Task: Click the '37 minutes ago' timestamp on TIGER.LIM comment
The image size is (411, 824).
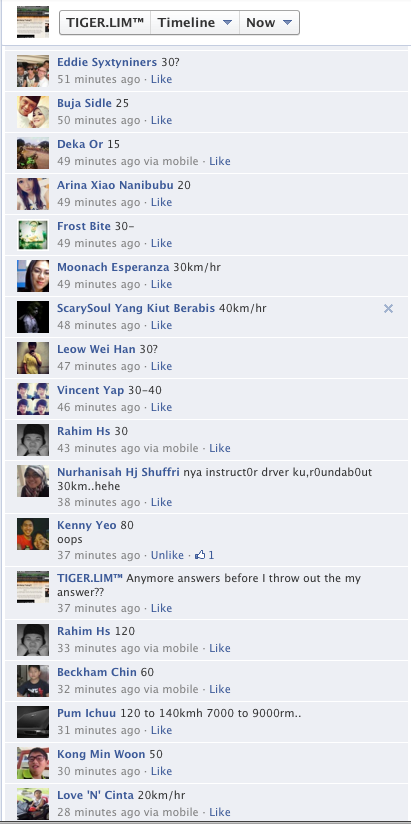Action: coord(99,608)
